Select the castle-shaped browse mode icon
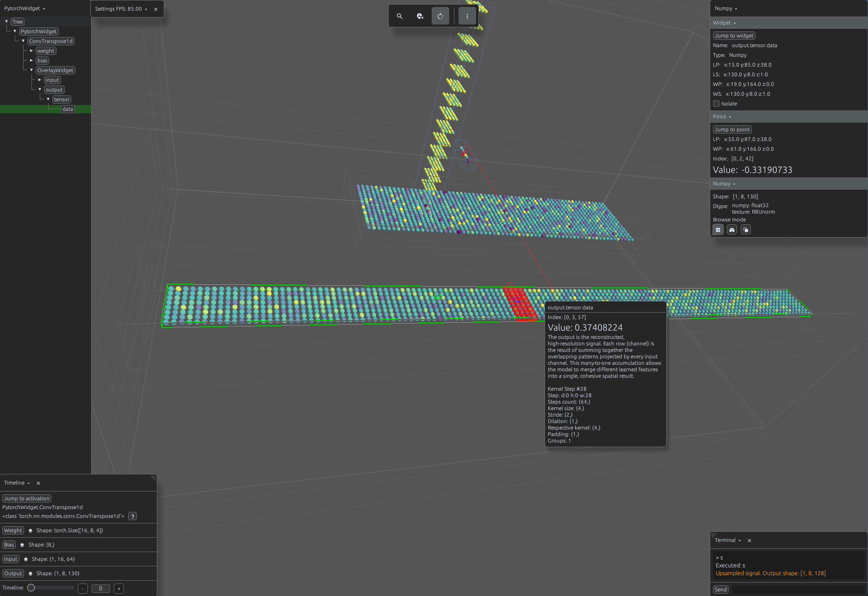The width and height of the screenshot is (868, 596). click(732, 230)
